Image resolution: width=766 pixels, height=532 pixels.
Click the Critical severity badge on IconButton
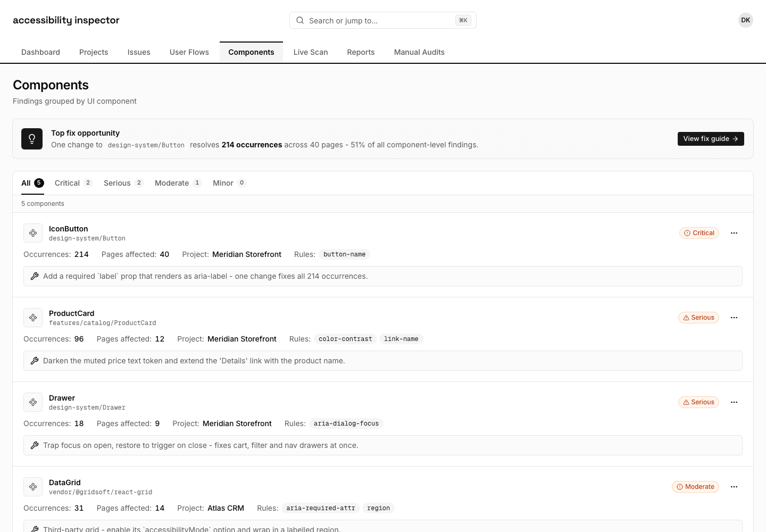point(699,233)
